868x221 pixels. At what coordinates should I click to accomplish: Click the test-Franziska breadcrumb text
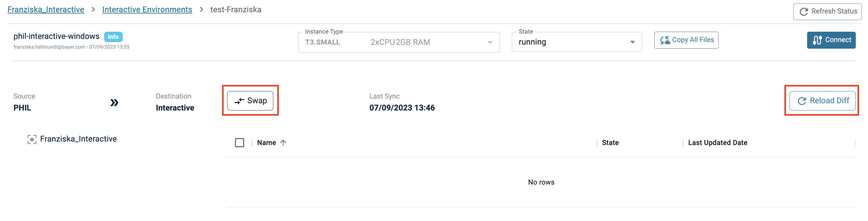(236, 9)
